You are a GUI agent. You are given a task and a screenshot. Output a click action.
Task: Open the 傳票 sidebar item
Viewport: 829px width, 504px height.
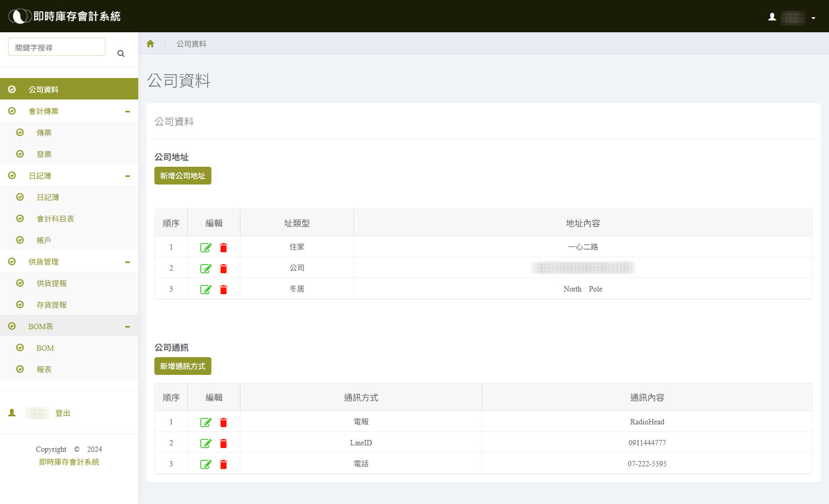(69, 132)
